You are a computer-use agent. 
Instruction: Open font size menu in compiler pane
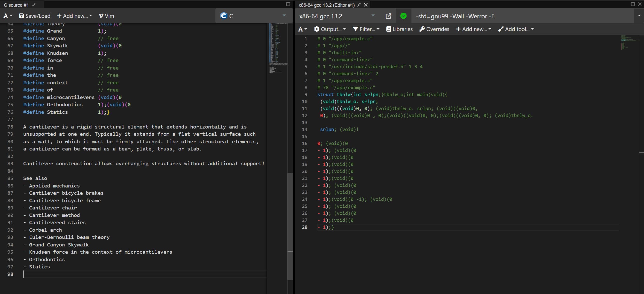303,29
